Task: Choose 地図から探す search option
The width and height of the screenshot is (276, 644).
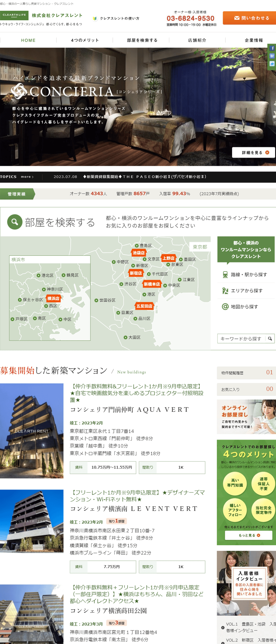Action: [x=244, y=306]
